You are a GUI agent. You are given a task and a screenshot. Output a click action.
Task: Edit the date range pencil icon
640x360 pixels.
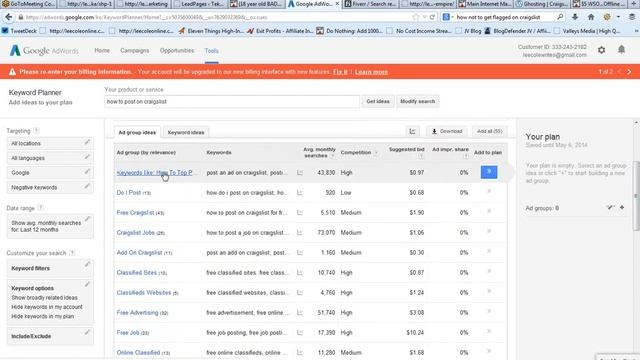(x=87, y=219)
